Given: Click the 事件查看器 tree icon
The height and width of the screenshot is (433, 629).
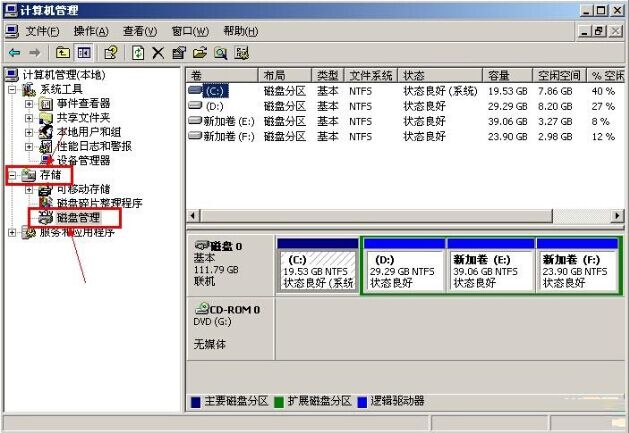Looking at the screenshot, I should 46,104.
